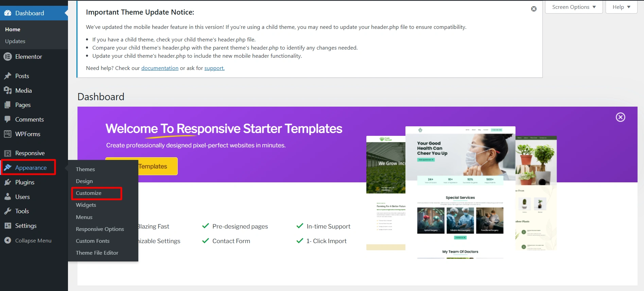Click the 'In-time Support' feature text
Screen dimensions: 644x291
[x=329, y=226]
